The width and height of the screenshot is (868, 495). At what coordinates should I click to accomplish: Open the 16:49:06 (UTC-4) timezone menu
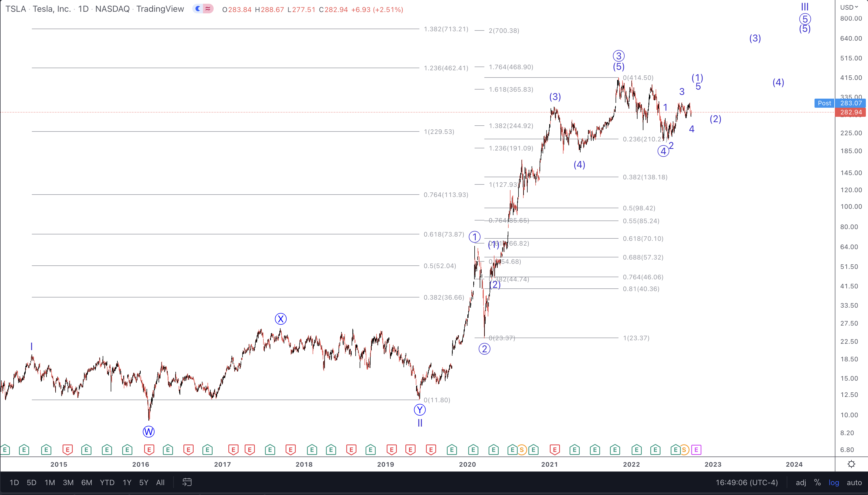click(747, 482)
